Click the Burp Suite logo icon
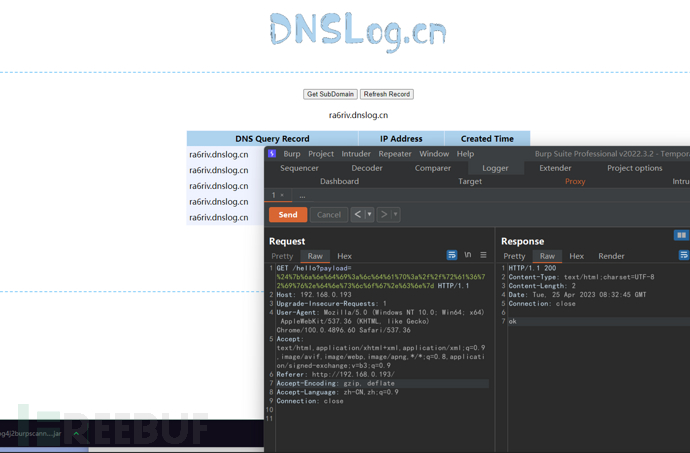Image resolution: width=690 pixels, height=453 pixels. [x=272, y=153]
